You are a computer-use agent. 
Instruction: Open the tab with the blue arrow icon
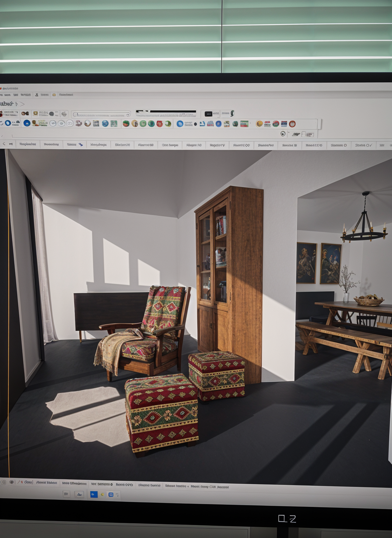[x=75, y=144]
